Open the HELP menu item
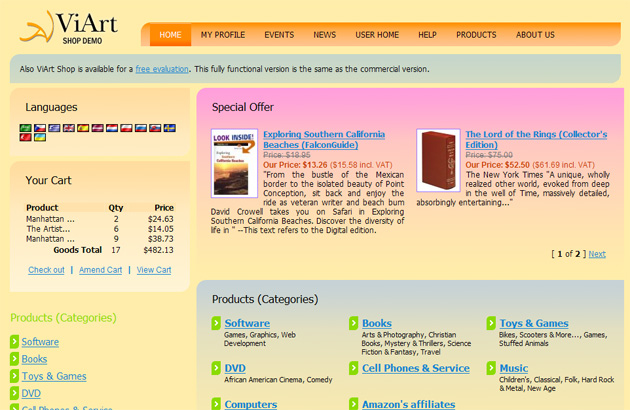630x410 pixels. click(428, 35)
